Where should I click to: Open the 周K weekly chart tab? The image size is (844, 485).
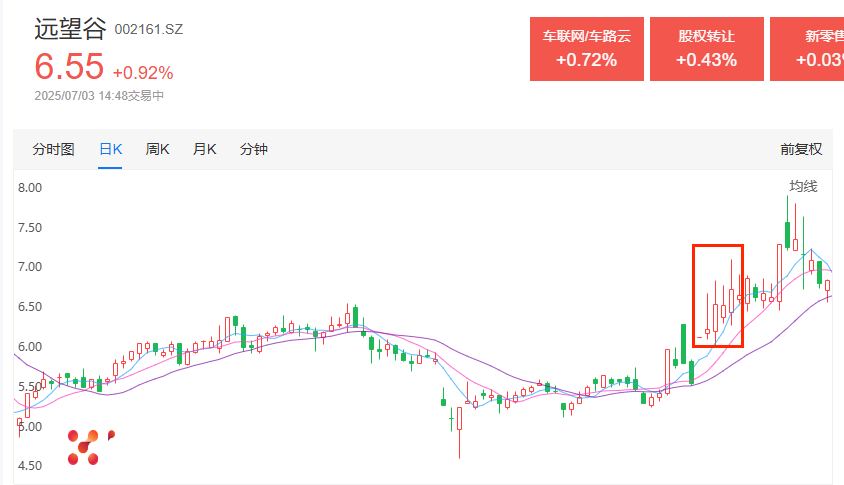pyautogui.click(x=158, y=150)
